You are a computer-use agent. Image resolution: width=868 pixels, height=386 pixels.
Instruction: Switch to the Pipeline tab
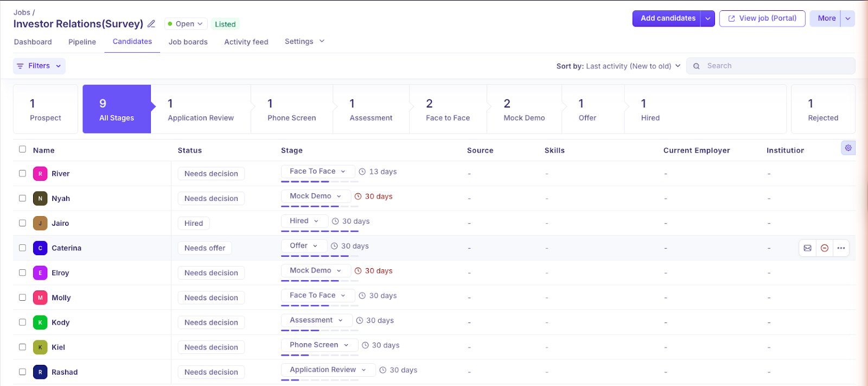pyautogui.click(x=82, y=42)
